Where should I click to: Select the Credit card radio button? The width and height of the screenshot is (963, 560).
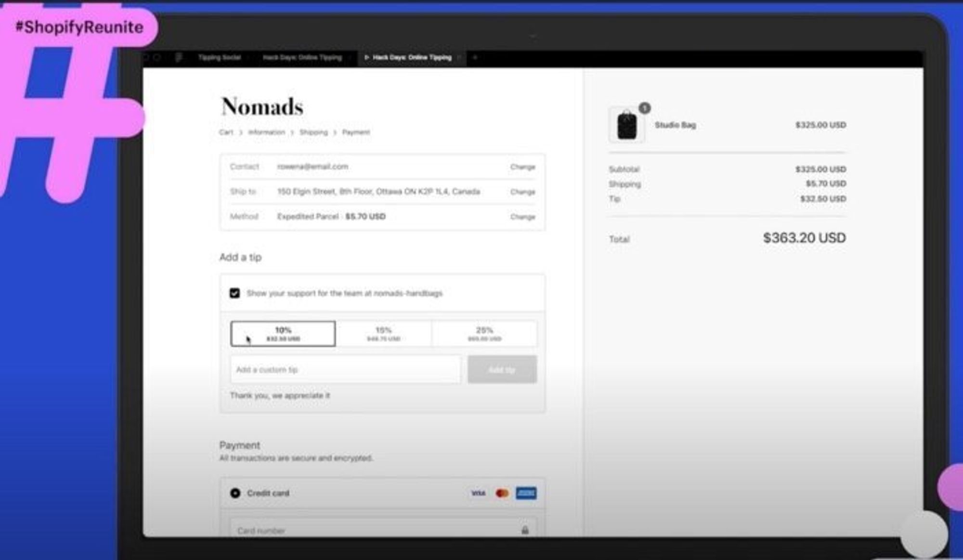pos(235,493)
